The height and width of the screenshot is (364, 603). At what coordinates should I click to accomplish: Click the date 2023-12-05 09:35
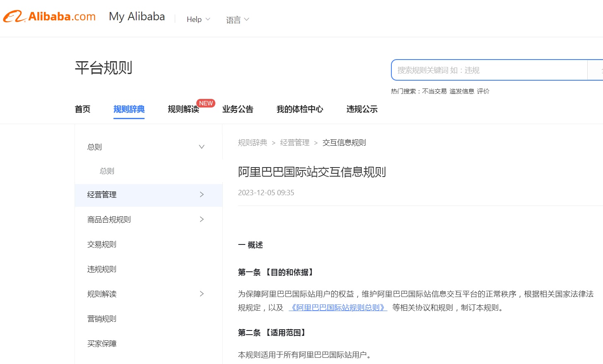pyautogui.click(x=266, y=193)
